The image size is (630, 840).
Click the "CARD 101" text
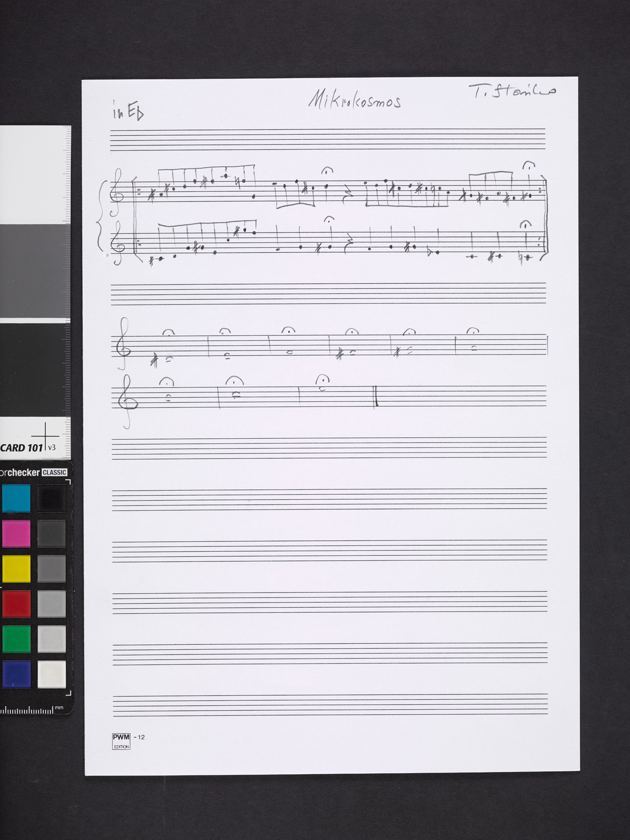pyautogui.click(x=22, y=448)
